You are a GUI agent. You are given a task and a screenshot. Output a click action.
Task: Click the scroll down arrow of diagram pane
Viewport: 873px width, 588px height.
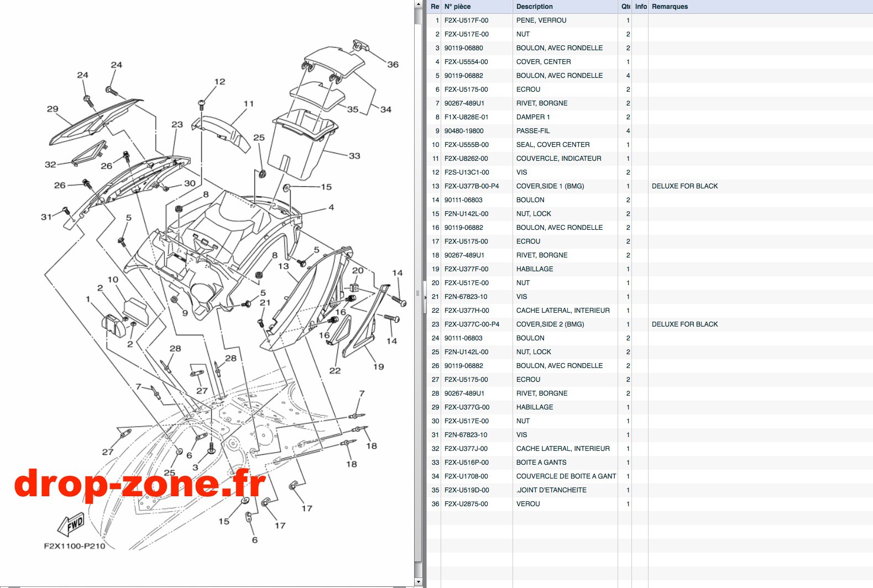pos(418,581)
